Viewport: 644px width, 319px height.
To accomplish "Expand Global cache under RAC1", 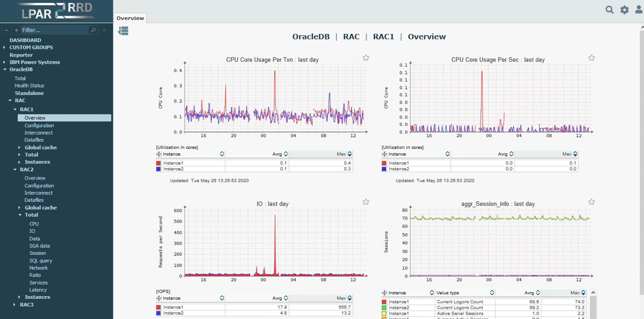I will (19, 147).
